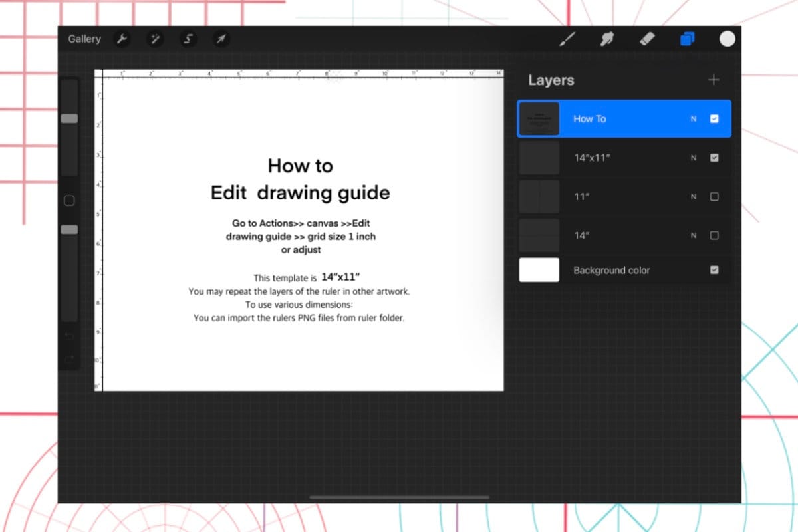Image resolution: width=798 pixels, height=532 pixels.
Task: Click the 11" layer thumbnail
Action: pyautogui.click(x=539, y=197)
